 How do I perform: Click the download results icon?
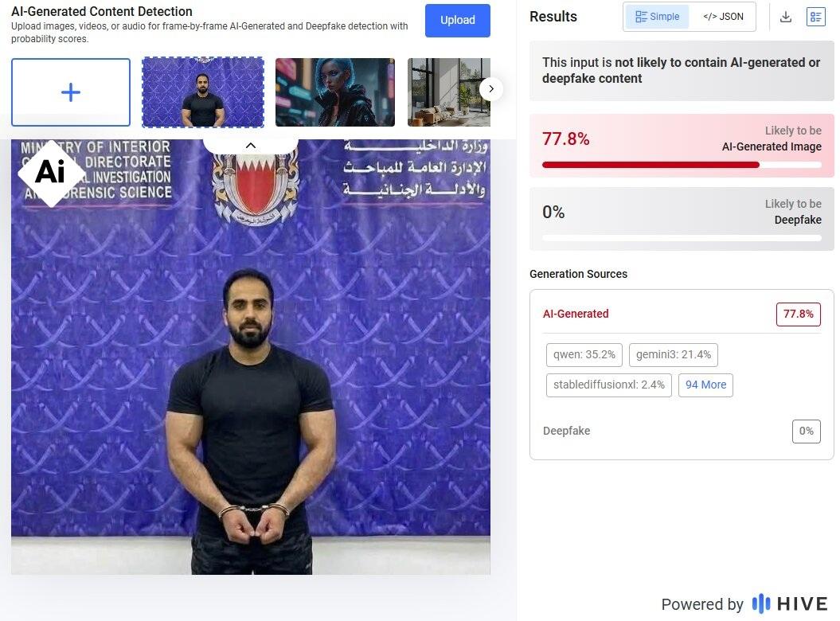tap(785, 18)
